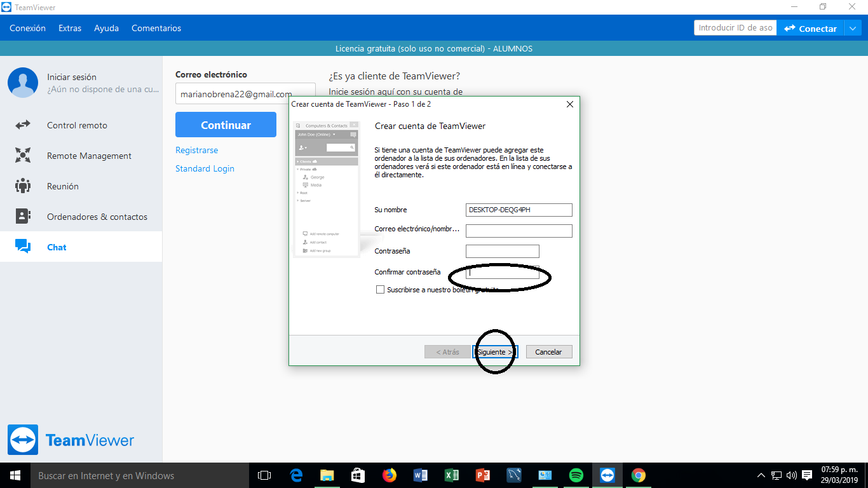Screen dimensions: 868x488
Task: Follow the Registrarse link
Action: [x=196, y=150]
